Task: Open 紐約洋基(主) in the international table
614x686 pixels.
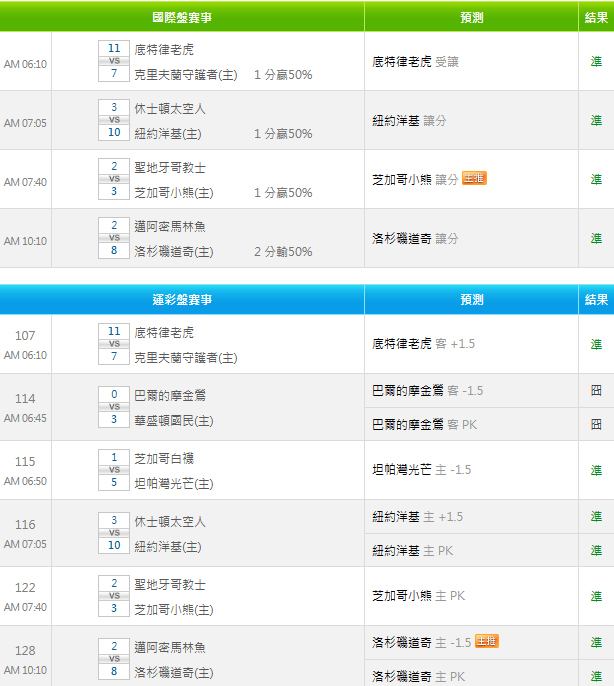Action: 168,134
